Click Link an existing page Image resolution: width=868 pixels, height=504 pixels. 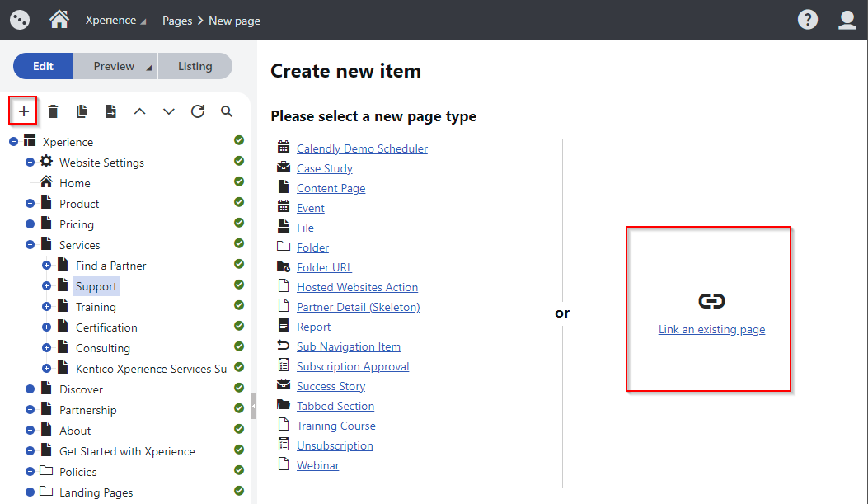tap(712, 330)
